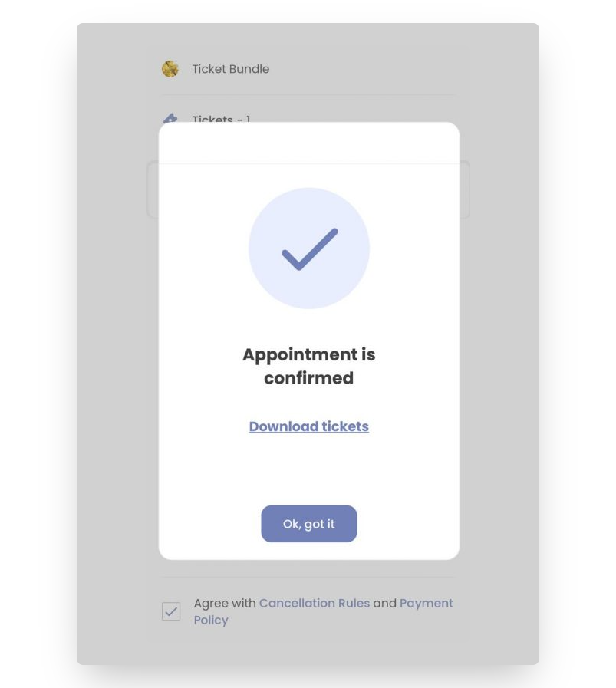Click the dimmed backdrop left of the dialog
This screenshot has width=616, height=688.
(x=115, y=345)
